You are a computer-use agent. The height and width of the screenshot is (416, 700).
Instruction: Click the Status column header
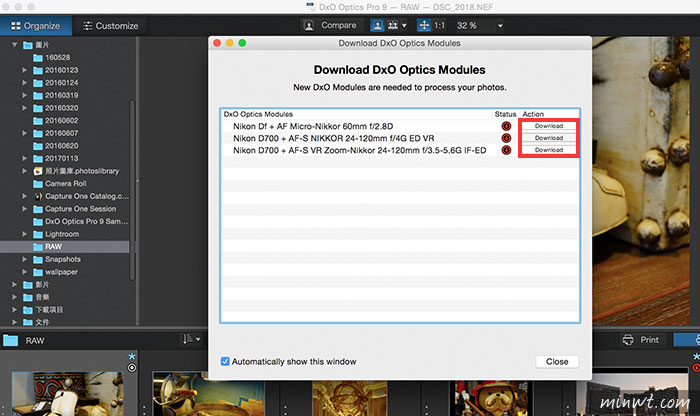505,114
